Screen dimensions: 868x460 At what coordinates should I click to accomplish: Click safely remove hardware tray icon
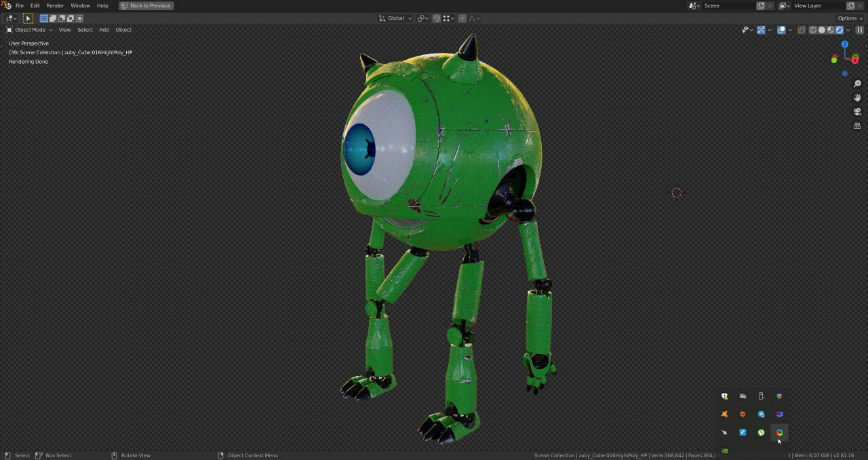(x=761, y=396)
